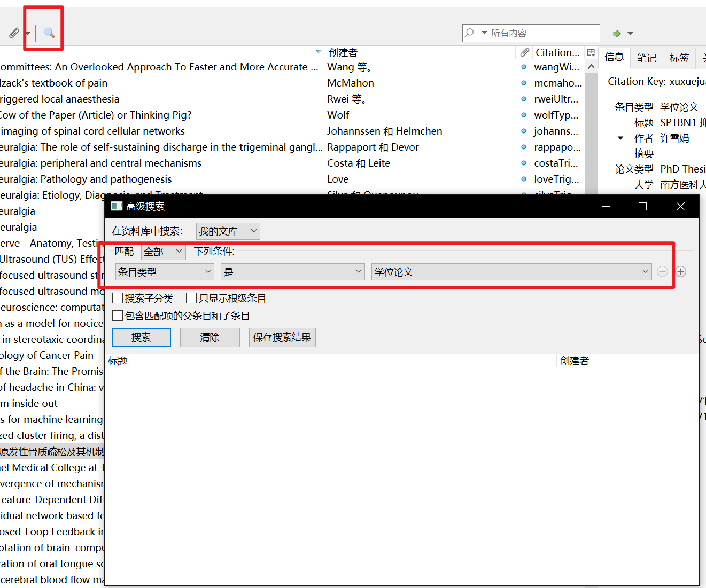Switch to the 标签 tab
Image resolution: width=706 pixels, height=588 pixels.
(x=679, y=58)
